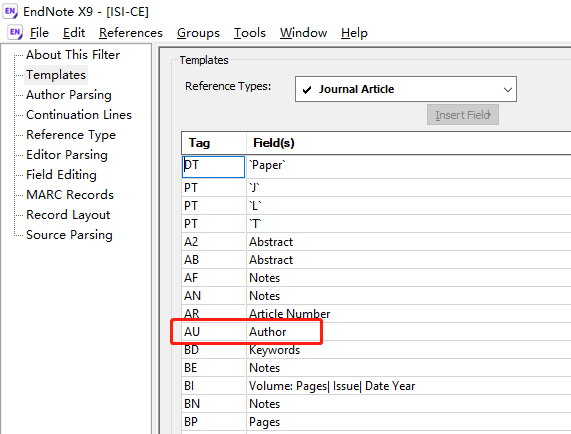Open the File menu
Image resolution: width=571 pixels, height=434 pixels.
click(x=39, y=33)
